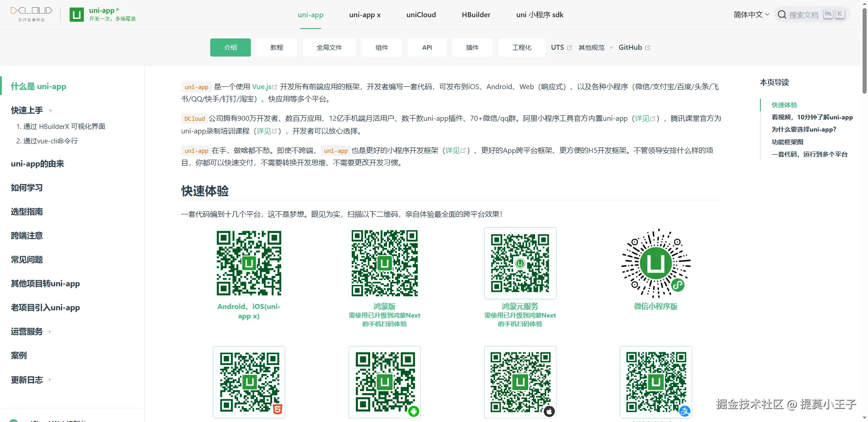The height and width of the screenshot is (422, 868).
Task: Expand the 运营服务 sidebar section
Action: pyautogui.click(x=31, y=332)
